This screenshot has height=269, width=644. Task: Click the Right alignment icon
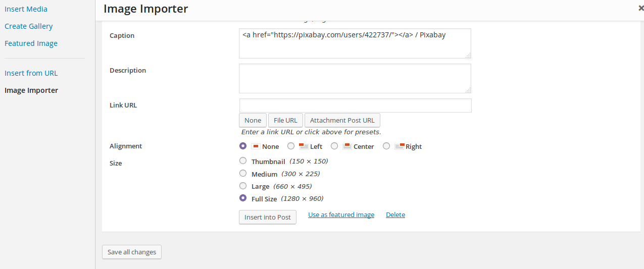click(x=400, y=146)
